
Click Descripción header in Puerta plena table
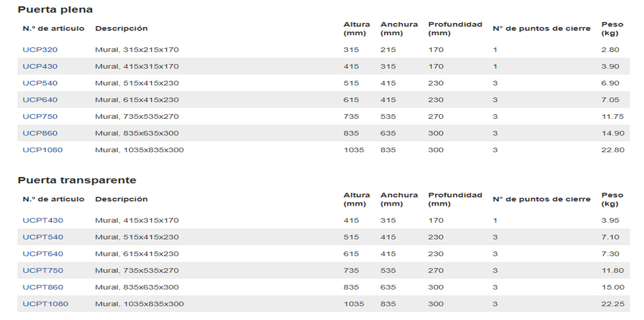[121, 28]
